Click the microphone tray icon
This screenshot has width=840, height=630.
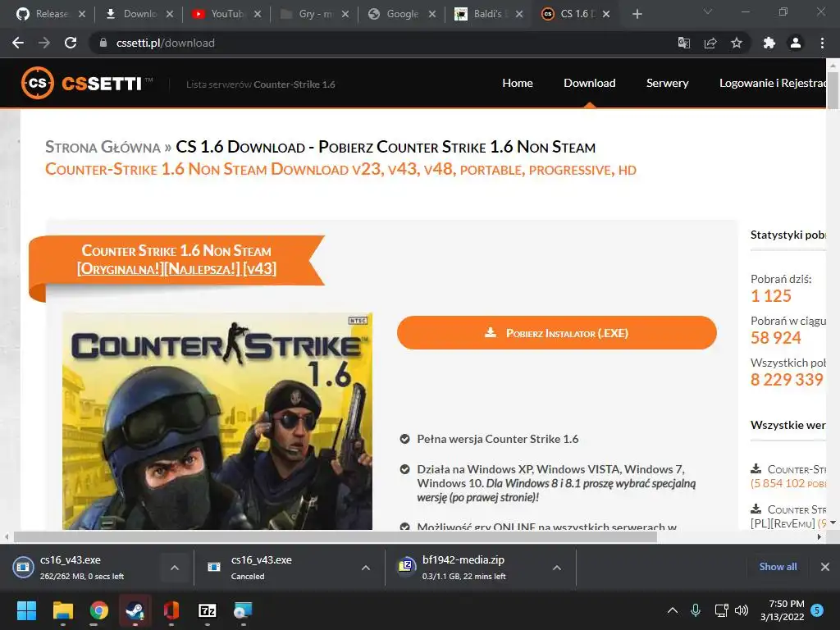[x=696, y=610]
